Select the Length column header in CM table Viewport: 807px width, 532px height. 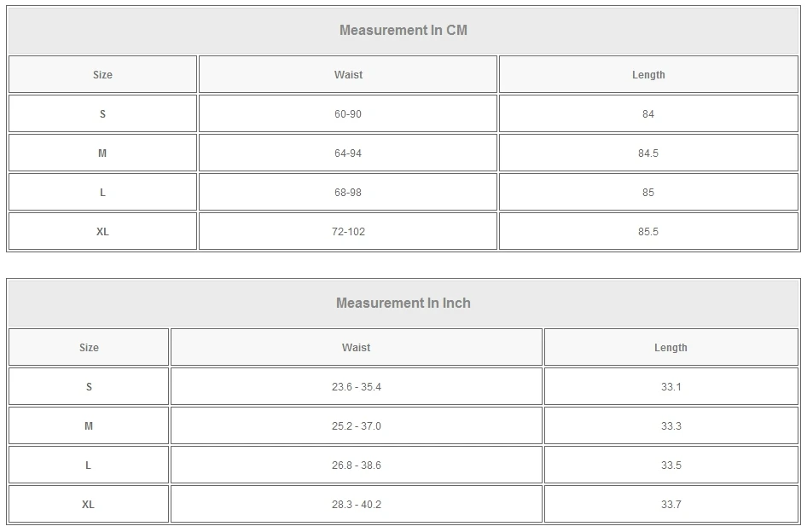click(648, 75)
